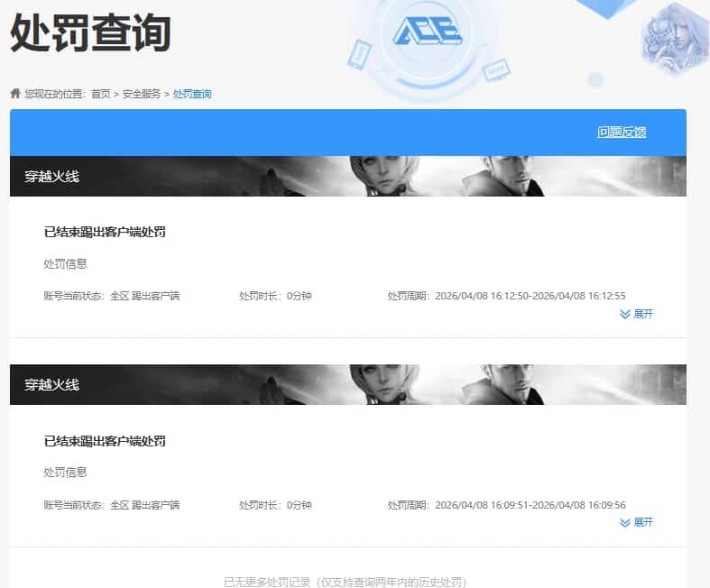Expand record dated 2026/04/08 16:09:51
The image size is (710, 588).
[636, 522]
